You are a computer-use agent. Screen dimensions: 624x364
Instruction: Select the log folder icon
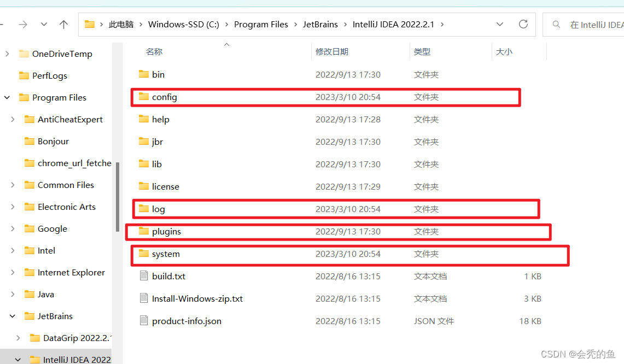point(144,208)
